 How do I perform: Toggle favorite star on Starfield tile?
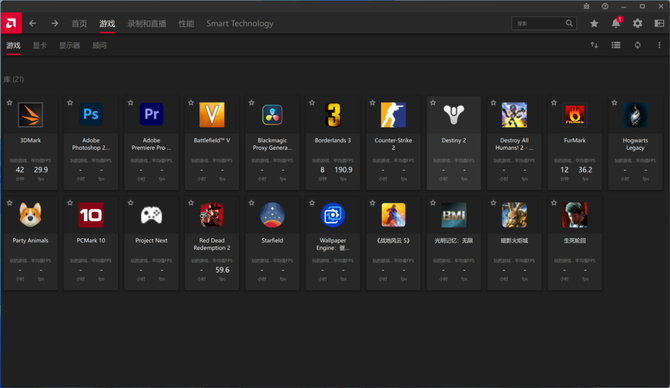[x=251, y=203]
